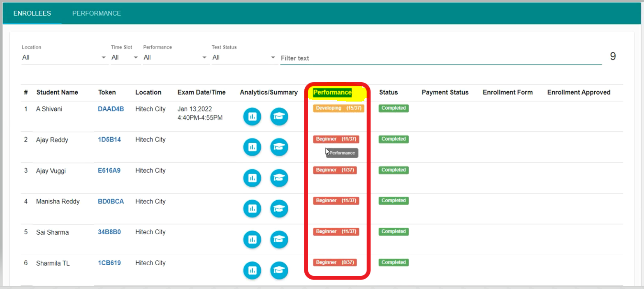Screen dimensions: 644x289
Task: View analytics chart icon for Manisha Reddy
Action: pos(252,209)
